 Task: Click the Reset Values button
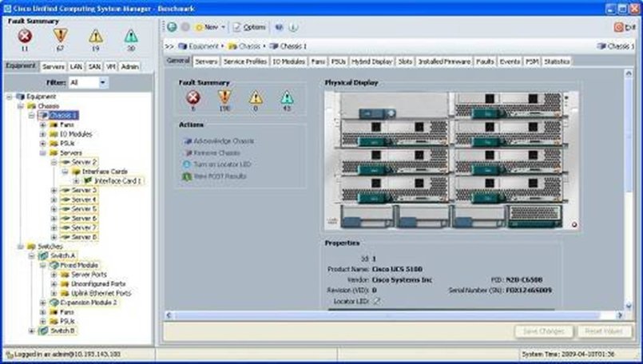click(604, 331)
